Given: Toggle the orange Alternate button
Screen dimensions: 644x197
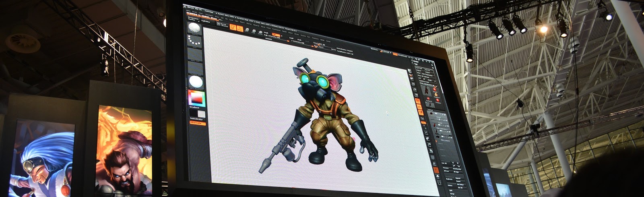Looking at the screenshot, I should pyautogui.click(x=197, y=123).
